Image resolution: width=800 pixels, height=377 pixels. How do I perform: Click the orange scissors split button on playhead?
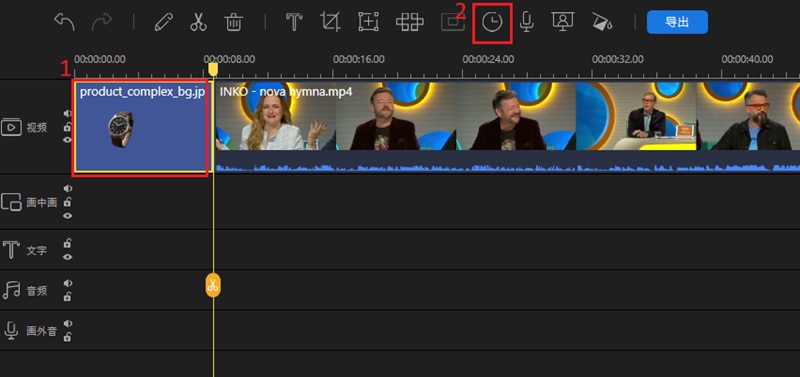(x=213, y=285)
